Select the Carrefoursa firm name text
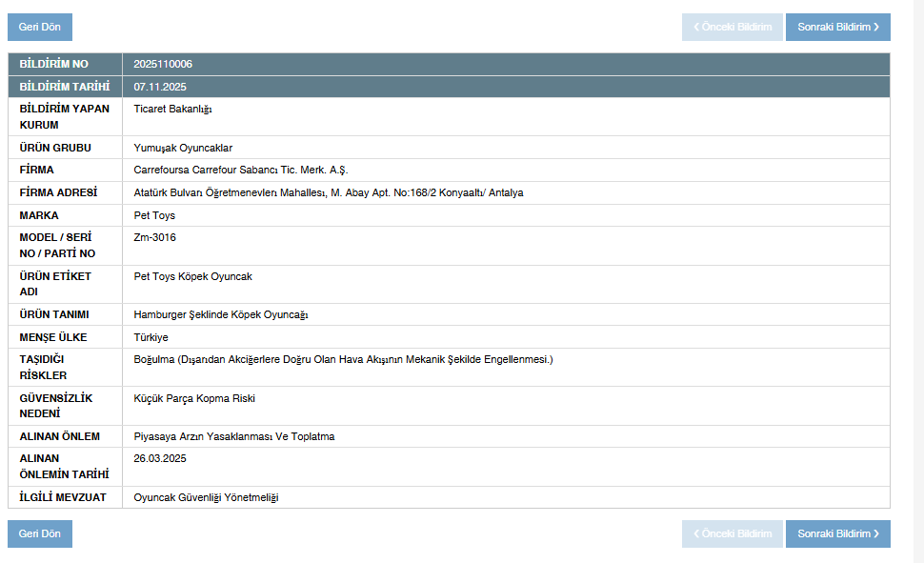Viewport: 924px width, 563px height. (x=241, y=170)
